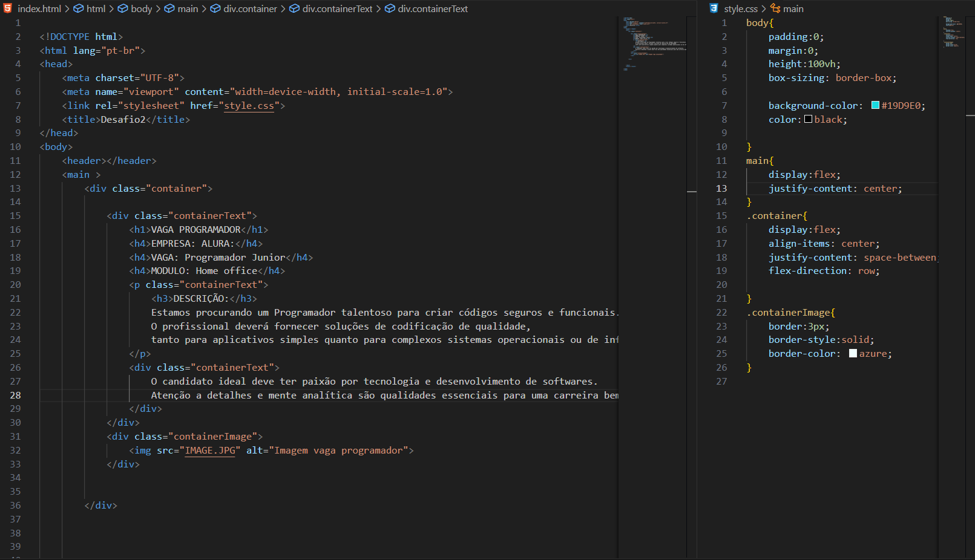Viewport: 975px width, 560px height.
Task: Click the 'DESCRIÇÃO:' h3 text
Action: (201, 299)
